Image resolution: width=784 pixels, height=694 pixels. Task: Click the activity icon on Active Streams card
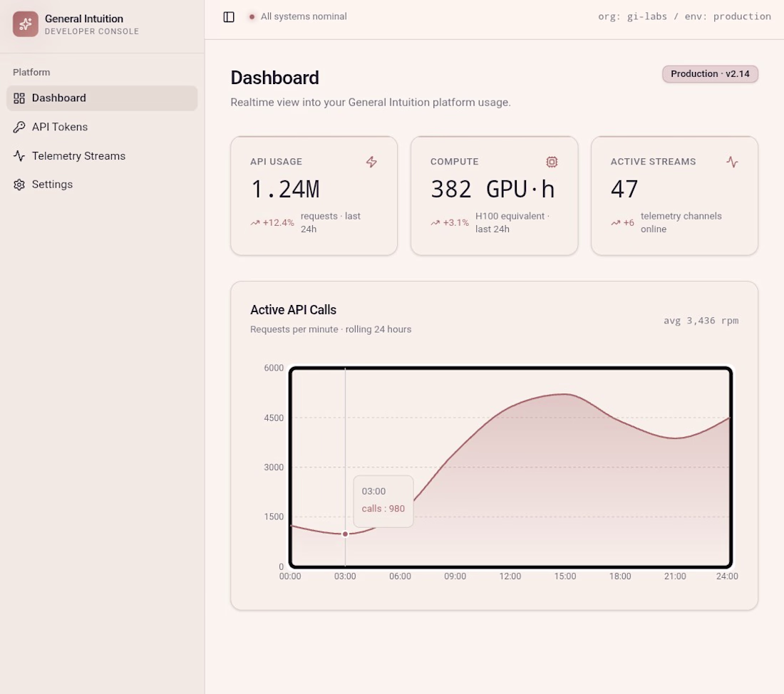(732, 162)
